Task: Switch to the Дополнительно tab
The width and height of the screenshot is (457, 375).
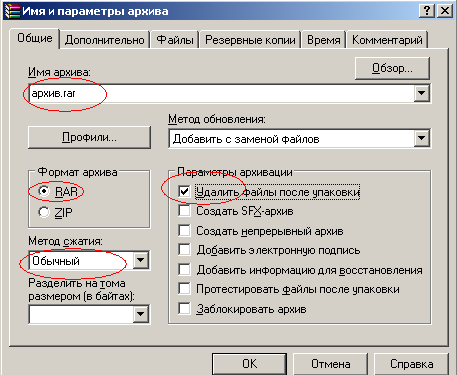Action: click(x=105, y=40)
